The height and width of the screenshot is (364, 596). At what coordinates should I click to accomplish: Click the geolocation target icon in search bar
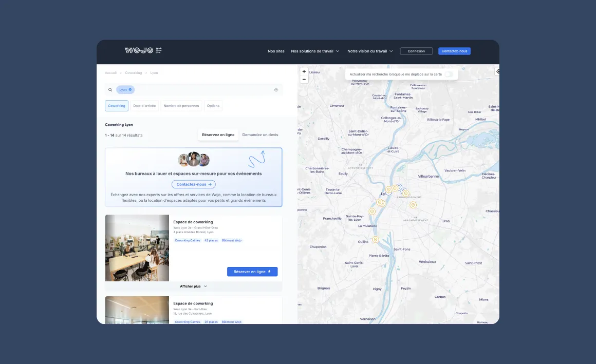276,90
